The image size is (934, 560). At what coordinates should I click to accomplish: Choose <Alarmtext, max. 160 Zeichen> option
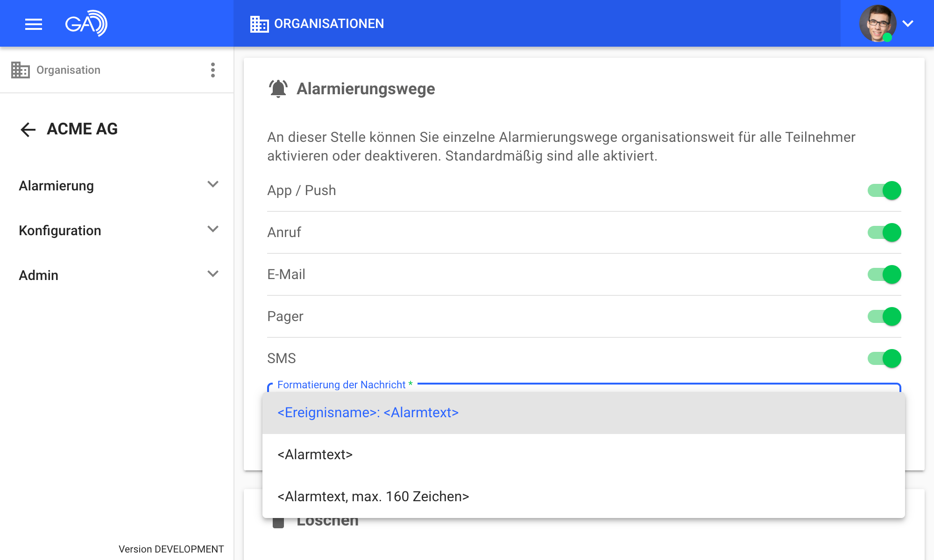click(373, 497)
